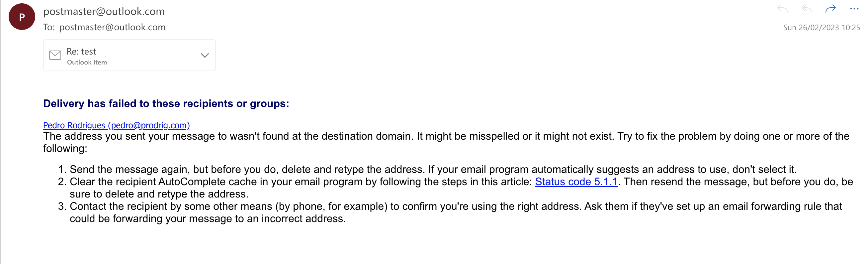Screen dimensions: 868x264
Task: Select the sender name postmaster@outlook.com
Action: click(104, 12)
